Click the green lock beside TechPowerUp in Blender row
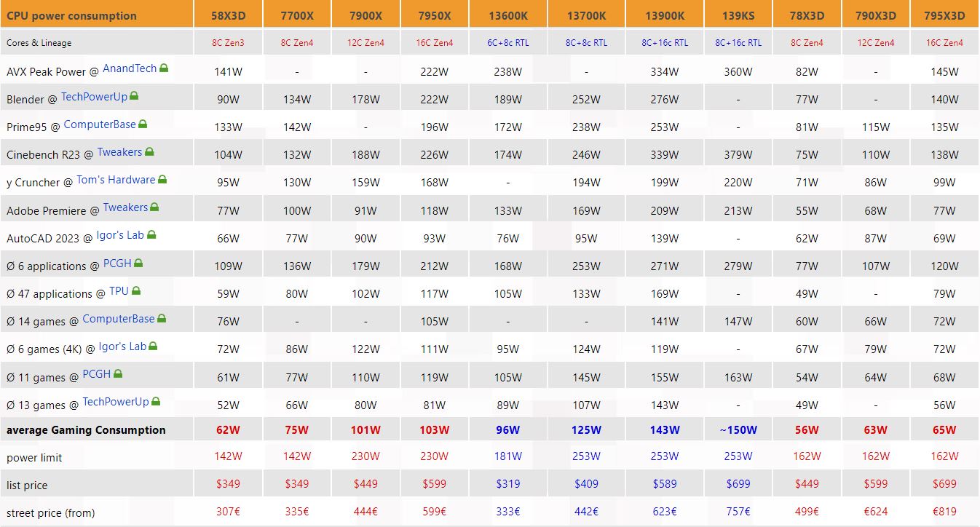980x527 pixels. coord(134,96)
